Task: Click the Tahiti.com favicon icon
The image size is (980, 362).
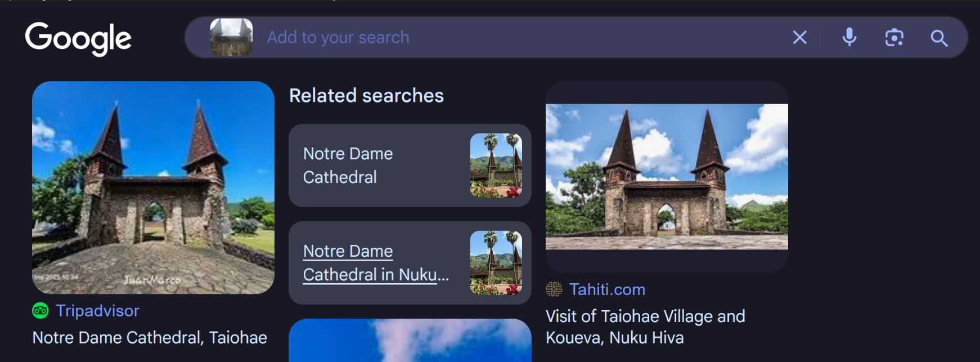Action: [554, 289]
